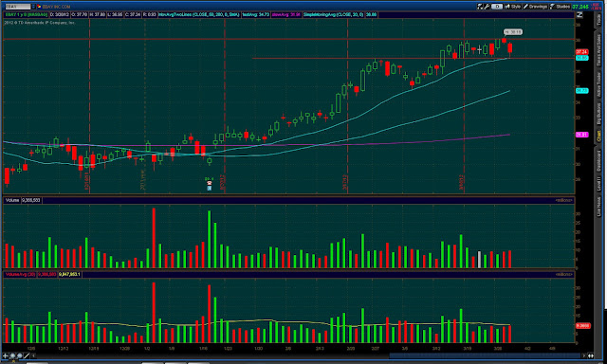This screenshot has width=607, height=364.
Task: Click the horizontal time-axis scrollbar thumb
Action: tap(485, 355)
